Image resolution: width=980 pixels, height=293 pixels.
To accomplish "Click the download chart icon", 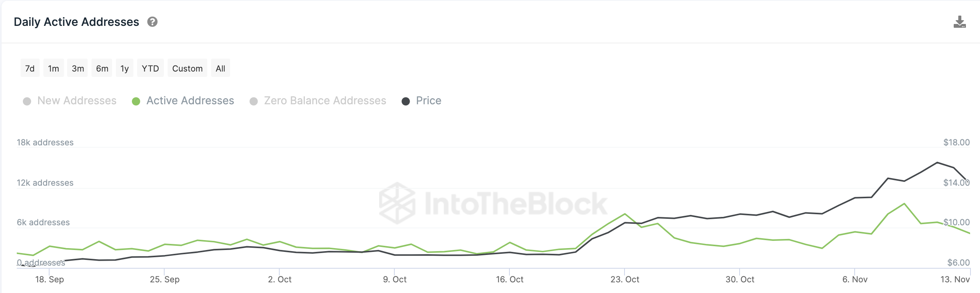I will click(x=959, y=22).
